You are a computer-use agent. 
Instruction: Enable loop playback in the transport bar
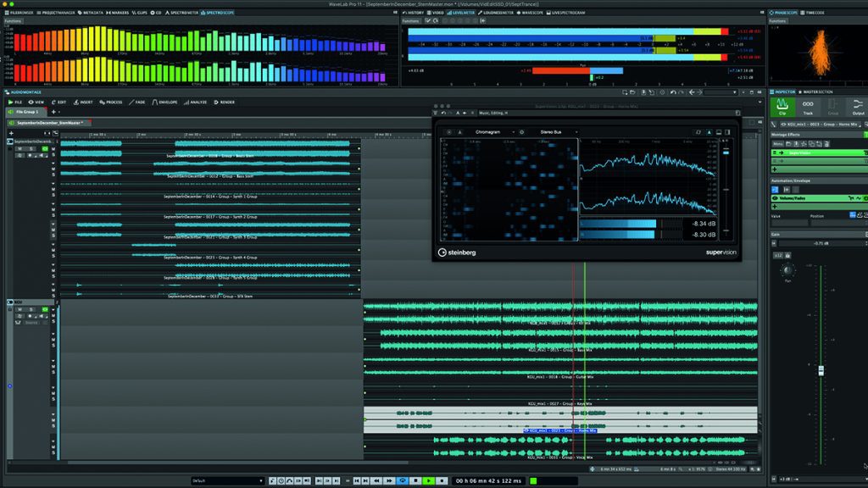click(403, 481)
